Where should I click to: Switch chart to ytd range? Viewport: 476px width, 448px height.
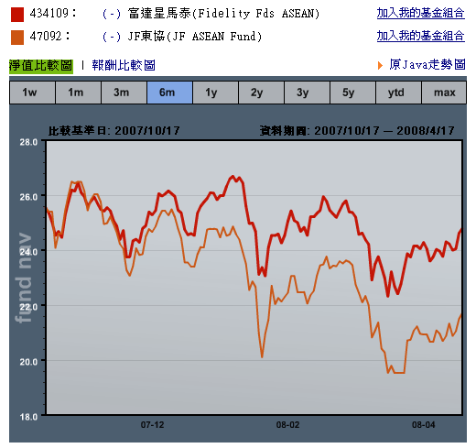[398, 93]
